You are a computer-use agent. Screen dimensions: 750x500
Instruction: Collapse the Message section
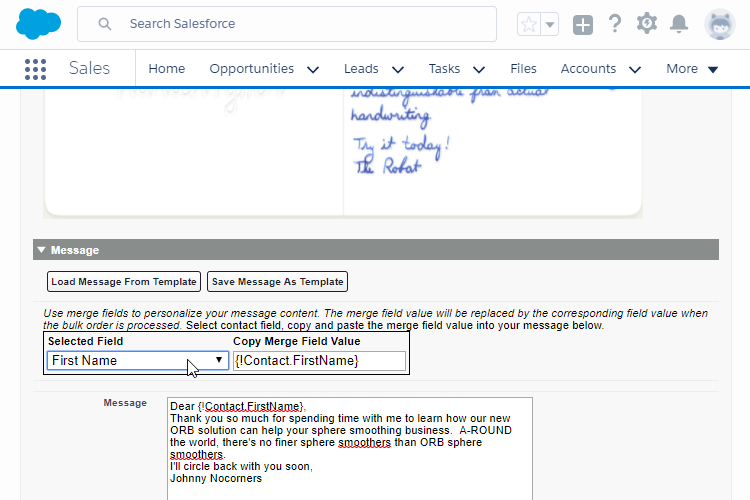(41, 250)
